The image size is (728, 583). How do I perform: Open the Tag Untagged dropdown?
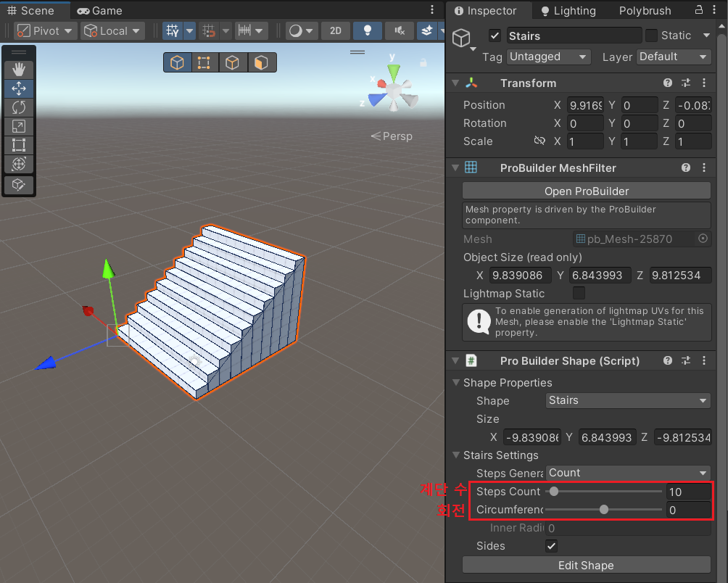[549, 57]
